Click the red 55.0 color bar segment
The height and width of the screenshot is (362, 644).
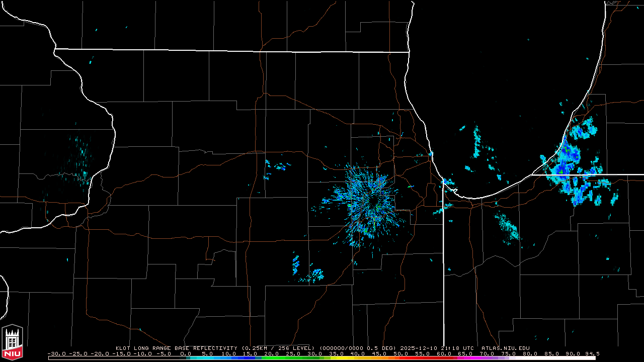tap(422, 358)
